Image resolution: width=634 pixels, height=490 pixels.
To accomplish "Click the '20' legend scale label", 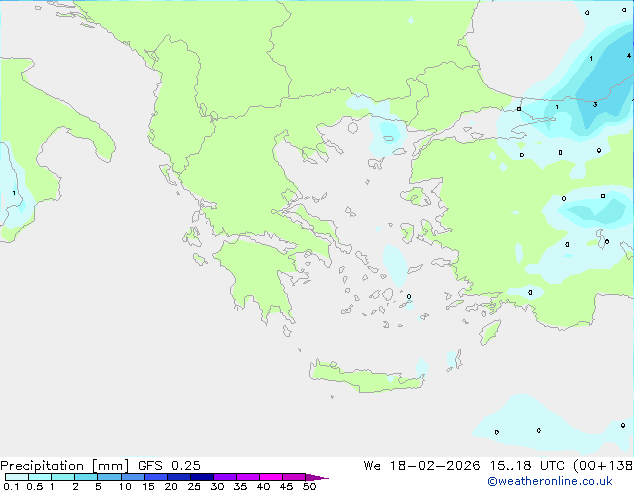I will (171, 486).
